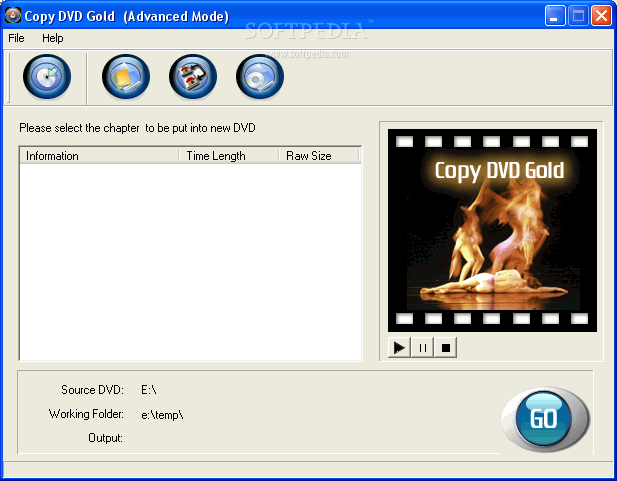Viewport: 617px width, 481px height.
Task: Click the Copy DVD Gold preview image
Action: 492,230
